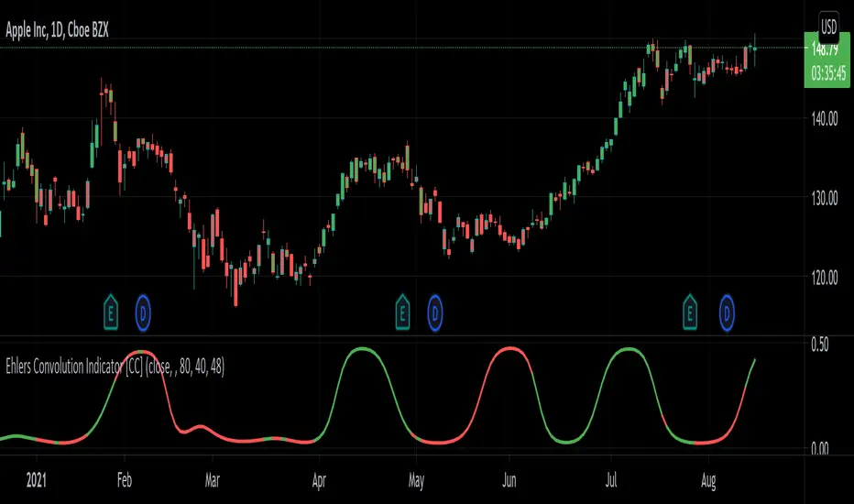Click the Feb time axis label
Viewport: 854px width, 504px height.
pos(125,480)
